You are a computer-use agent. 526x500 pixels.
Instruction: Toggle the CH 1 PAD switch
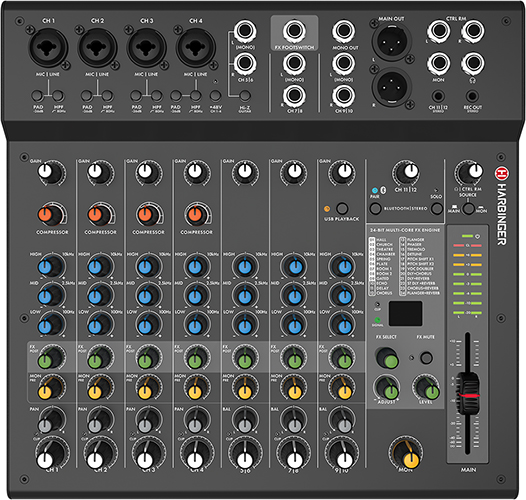[38, 96]
